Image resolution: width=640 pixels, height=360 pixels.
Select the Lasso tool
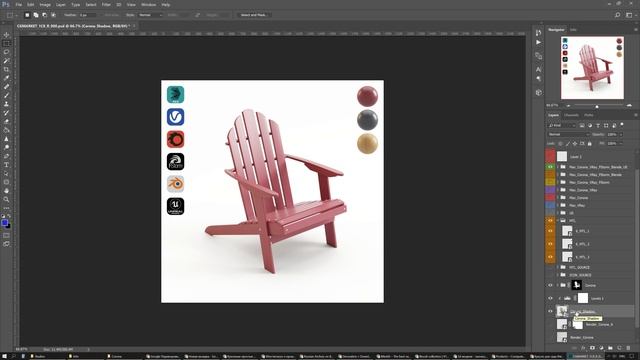[x=6, y=52]
